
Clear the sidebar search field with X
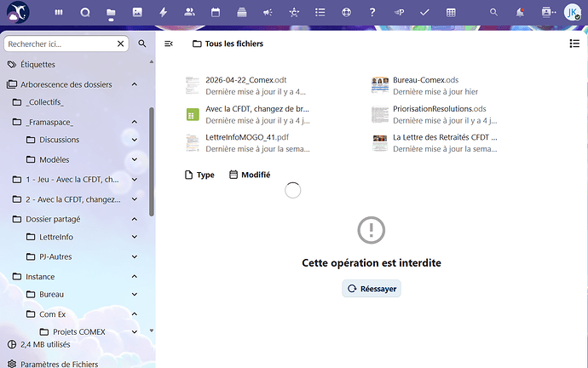coord(120,43)
